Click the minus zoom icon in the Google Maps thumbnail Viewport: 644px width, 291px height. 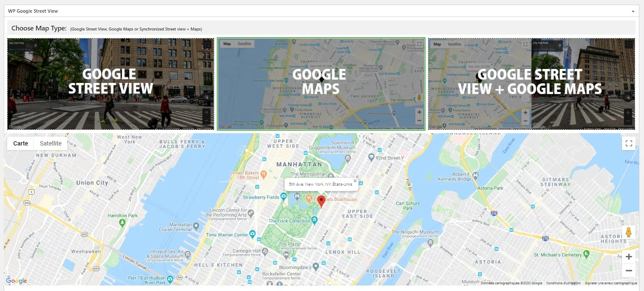pyautogui.click(x=419, y=121)
